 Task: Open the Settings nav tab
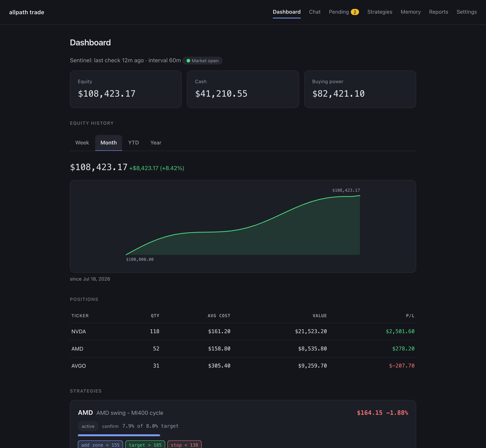pos(466,12)
